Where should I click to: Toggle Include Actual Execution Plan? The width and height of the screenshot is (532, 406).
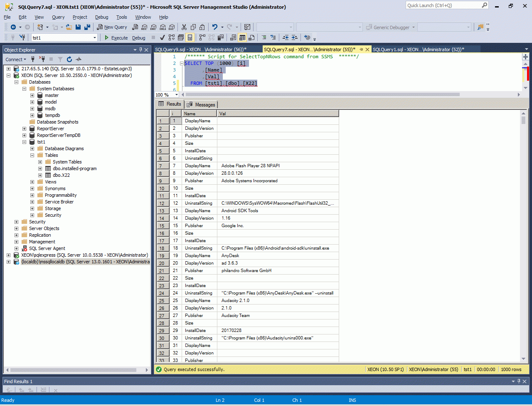click(202, 37)
